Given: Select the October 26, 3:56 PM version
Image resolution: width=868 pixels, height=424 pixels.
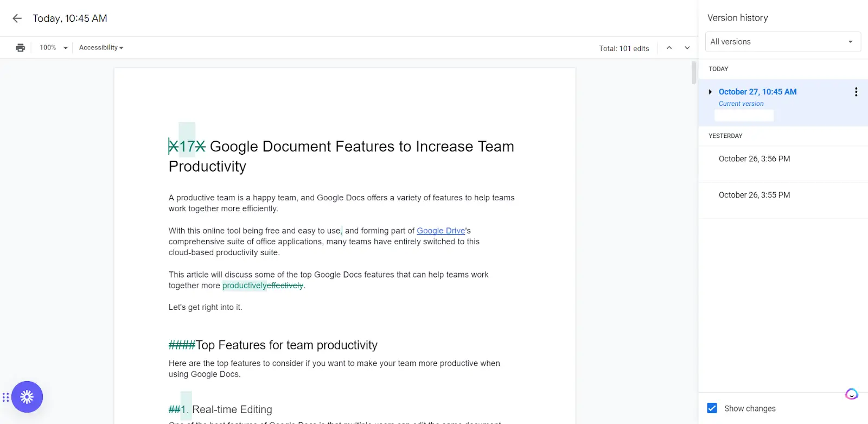Looking at the screenshot, I should coord(754,159).
